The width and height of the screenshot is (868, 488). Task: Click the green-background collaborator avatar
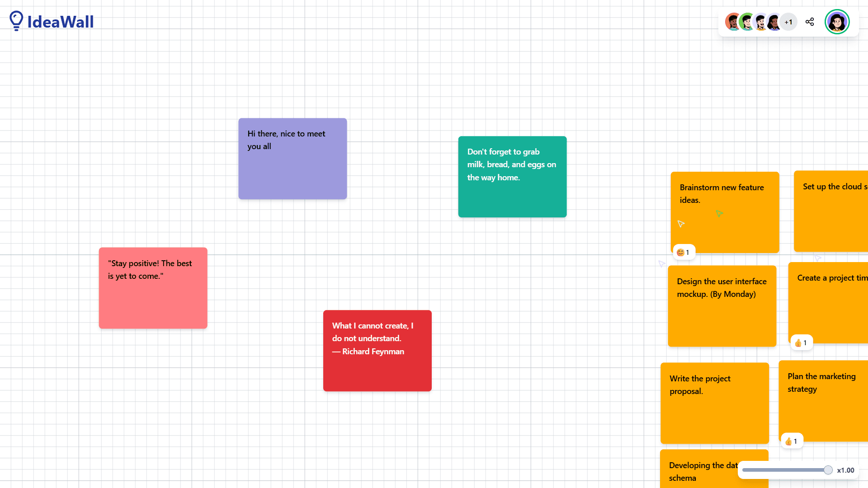click(746, 22)
